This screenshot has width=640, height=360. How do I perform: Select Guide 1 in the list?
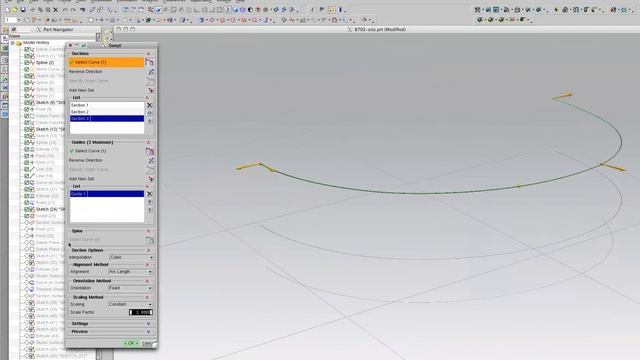[107, 194]
